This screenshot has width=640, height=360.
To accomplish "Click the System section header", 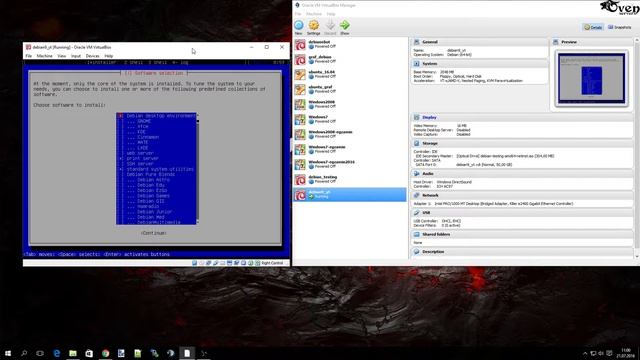I will 480,64.
